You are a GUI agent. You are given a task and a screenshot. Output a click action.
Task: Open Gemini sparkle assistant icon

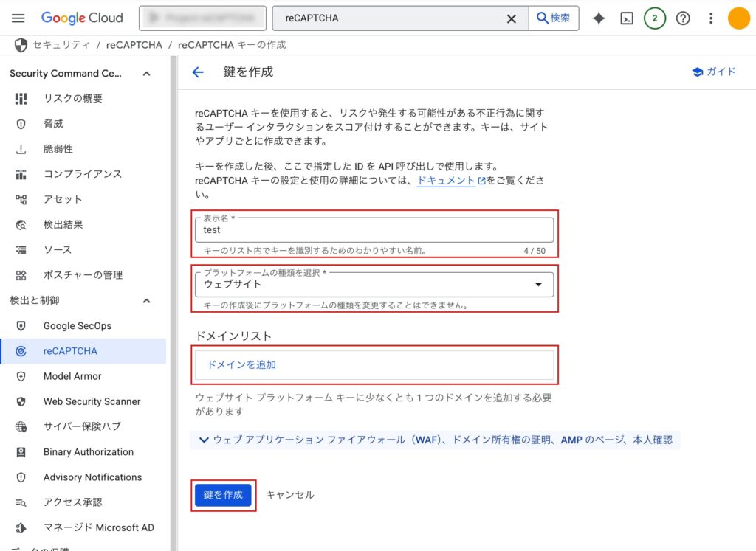click(599, 18)
